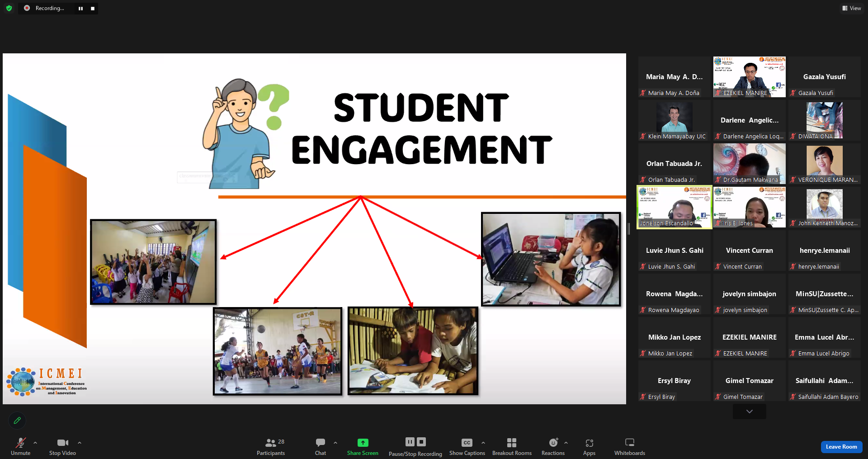Expand audio options arrow next to Unmute
The height and width of the screenshot is (459, 868).
(35, 443)
